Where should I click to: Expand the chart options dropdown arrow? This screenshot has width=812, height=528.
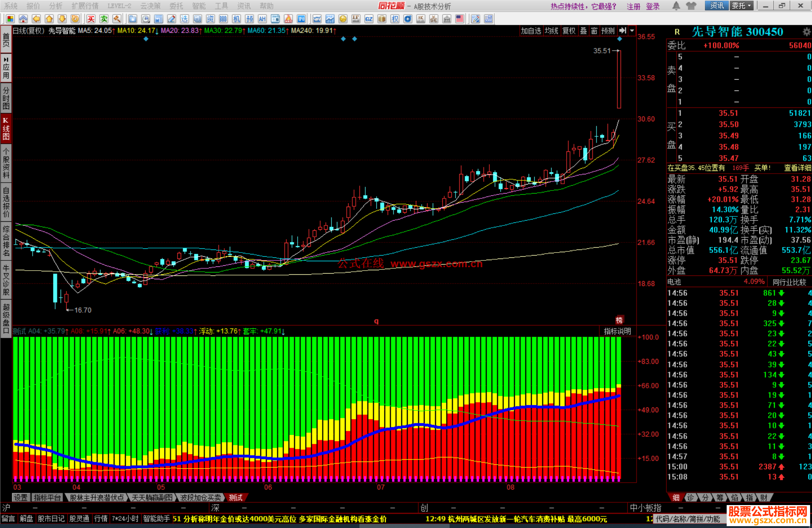click(632, 31)
